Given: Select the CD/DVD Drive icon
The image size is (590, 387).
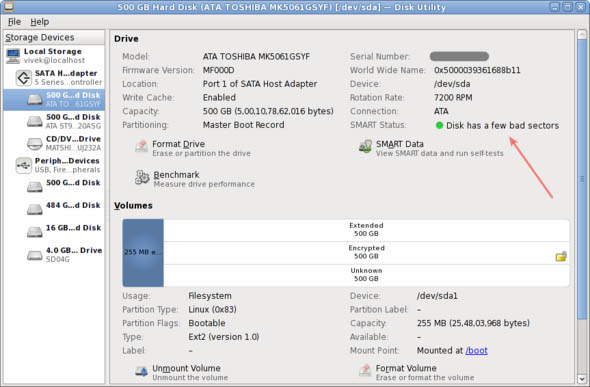Looking at the screenshot, I should pyautogui.click(x=35, y=143).
